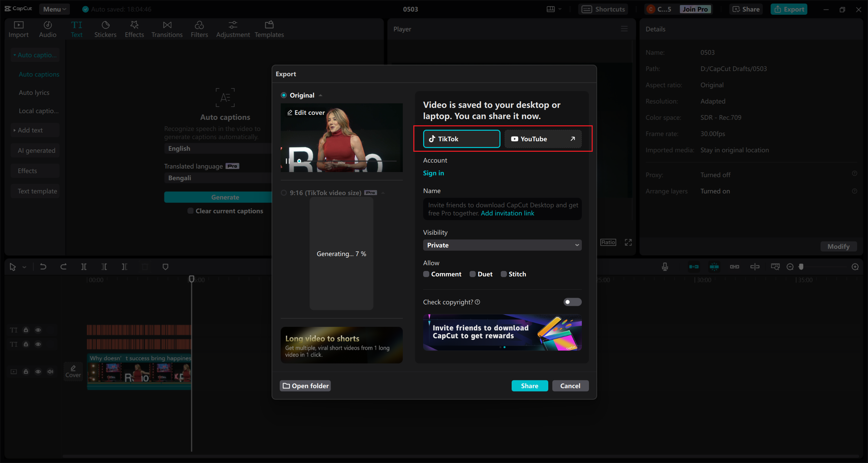Viewport: 868px width, 463px height.
Task: Select the 9:16 TikTok video size radio
Action: tap(284, 193)
